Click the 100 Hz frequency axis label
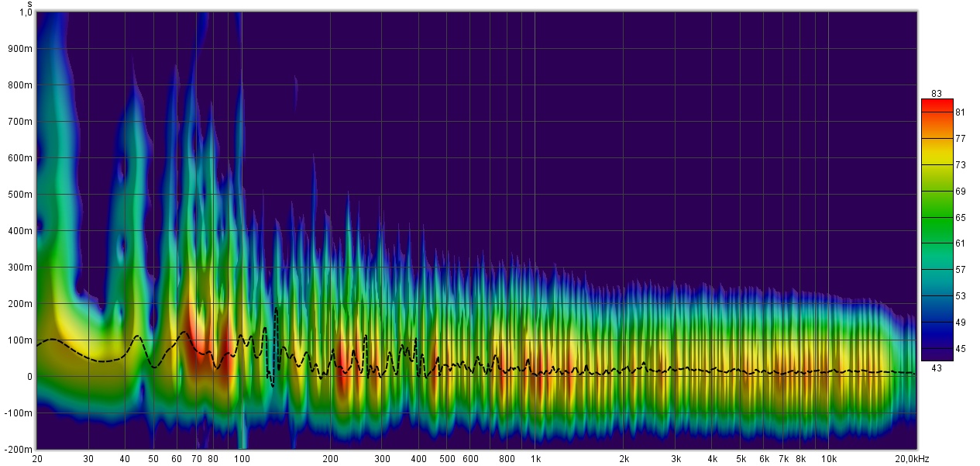 (x=242, y=459)
